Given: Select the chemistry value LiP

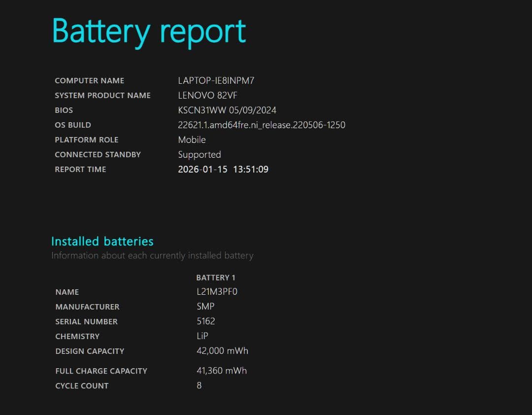Looking at the screenshot, I should [x=202, y=336].
